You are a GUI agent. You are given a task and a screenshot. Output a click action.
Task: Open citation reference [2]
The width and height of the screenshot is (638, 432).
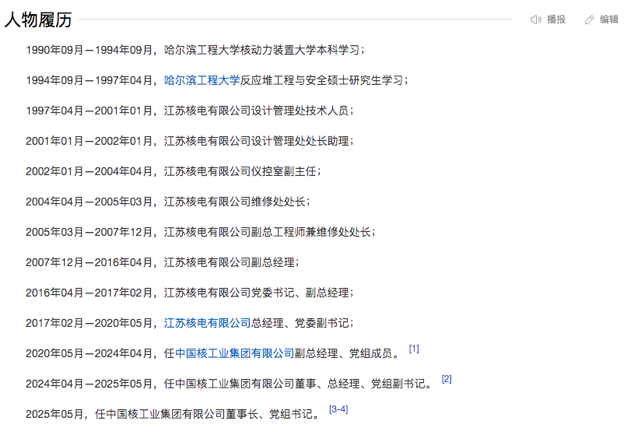(x=446, y=379)
